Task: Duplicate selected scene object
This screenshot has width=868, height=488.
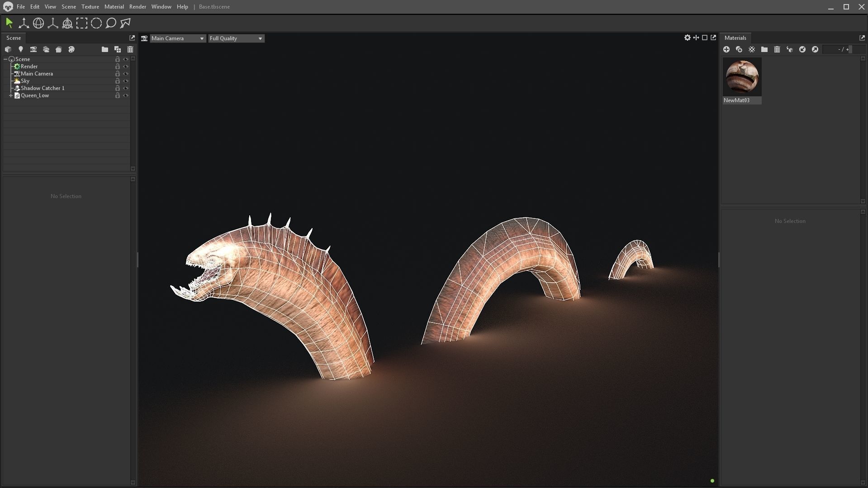Action: (x=118, y=49)
